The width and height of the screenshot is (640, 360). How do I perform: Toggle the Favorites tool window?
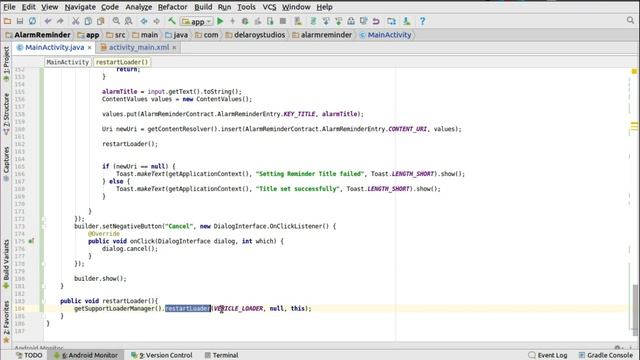[6, 322]
